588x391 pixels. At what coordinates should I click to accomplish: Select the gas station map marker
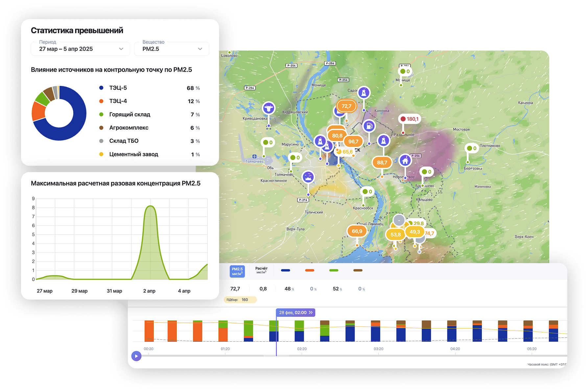click(369, 126)
